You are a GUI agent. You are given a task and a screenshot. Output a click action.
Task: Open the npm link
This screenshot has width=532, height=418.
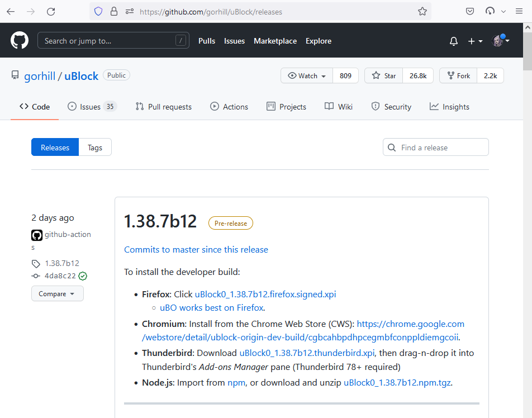tap(236, 383)
